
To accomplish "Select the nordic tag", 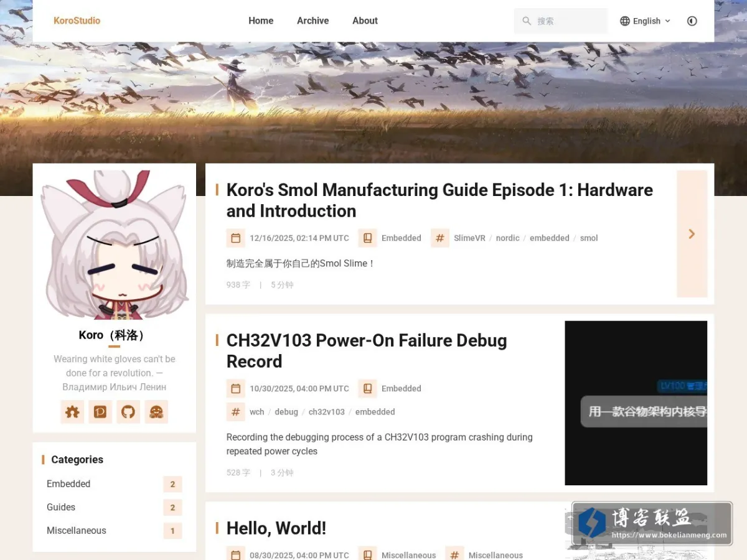I will 507,238.
